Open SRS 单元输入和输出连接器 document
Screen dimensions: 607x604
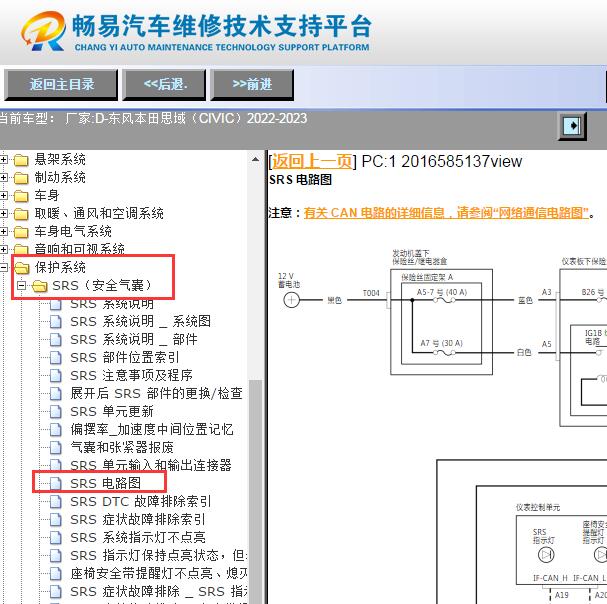coord(151,465)
